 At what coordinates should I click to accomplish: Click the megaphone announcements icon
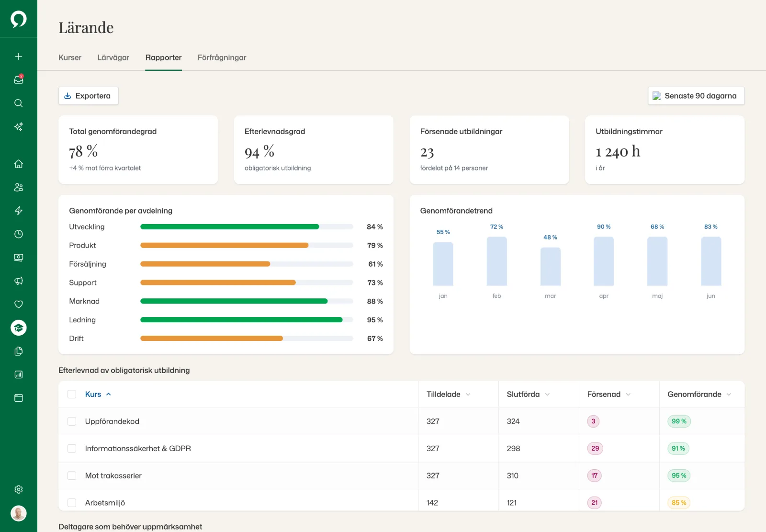pyautogui.click(x=19, y=281)
